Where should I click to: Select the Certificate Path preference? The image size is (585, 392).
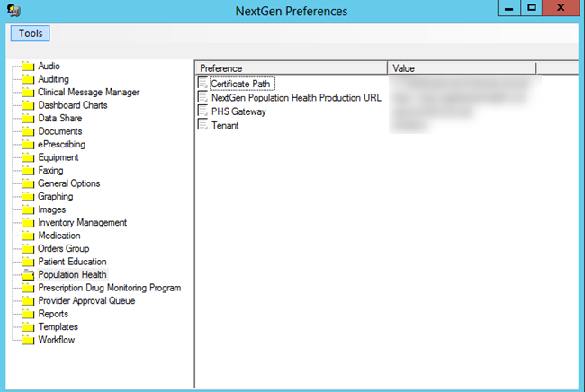[x=242, y=84]
